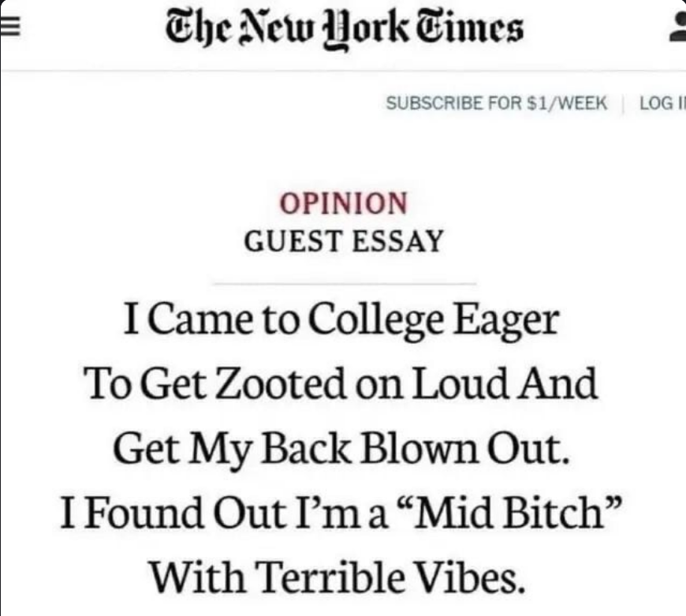This screenshot has width=686, height=616.
Task: Open the site menu via the three-line icon
Action: 10,24
